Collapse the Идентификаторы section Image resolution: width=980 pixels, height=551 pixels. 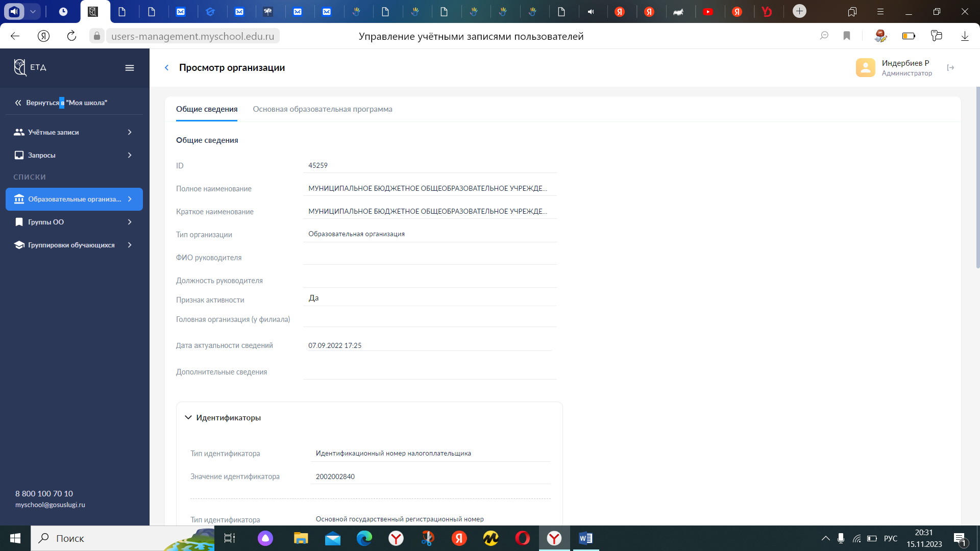click(x=188, y=417)
